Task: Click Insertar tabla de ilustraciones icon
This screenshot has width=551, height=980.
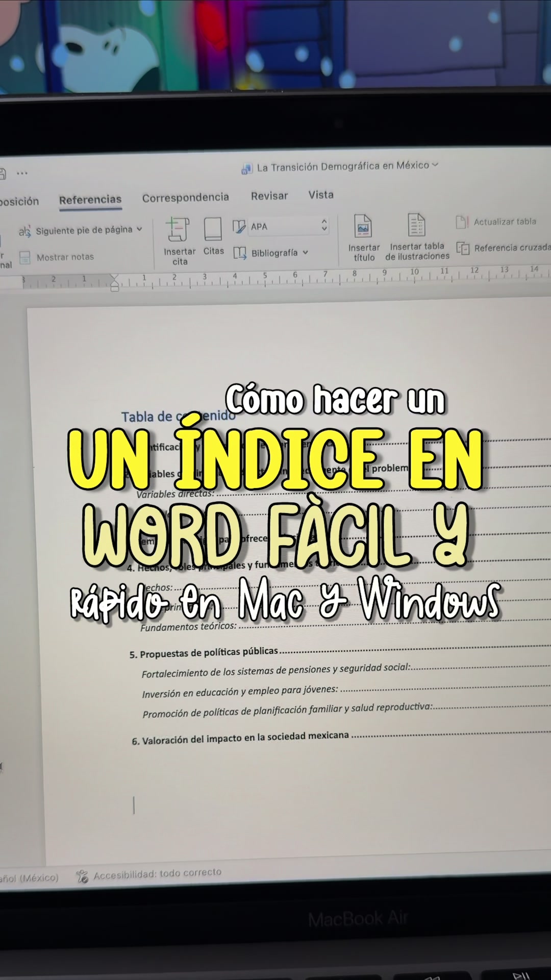Action: tap(416, 225)
